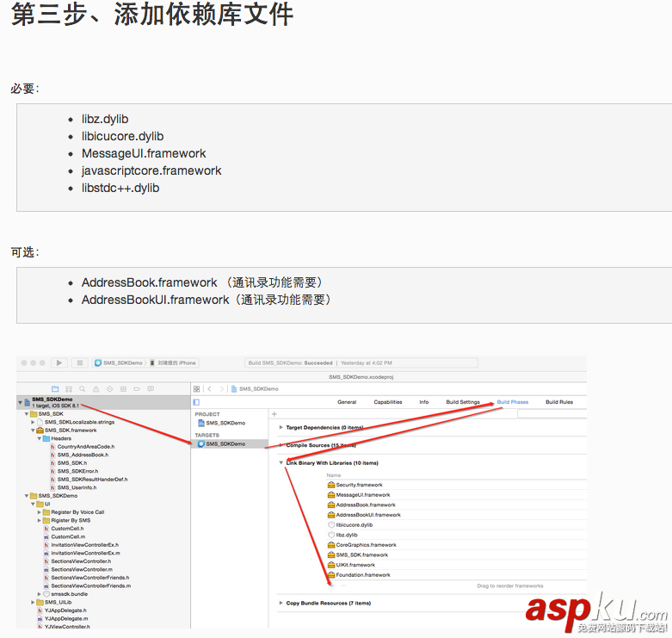Open the Report navigator speech-bubble icon

tap(151, 389)
